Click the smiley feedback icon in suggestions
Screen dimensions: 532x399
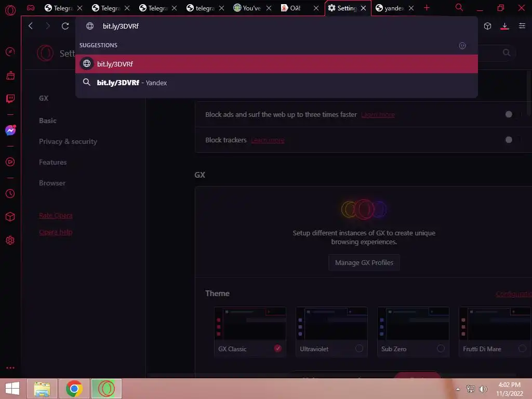coord(462,46)
